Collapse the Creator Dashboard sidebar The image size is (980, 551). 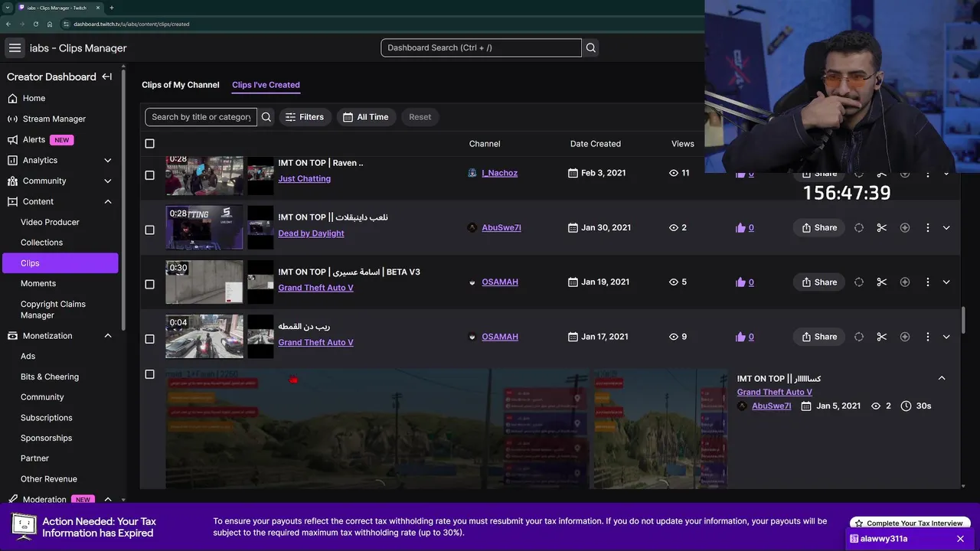(107, 77)
